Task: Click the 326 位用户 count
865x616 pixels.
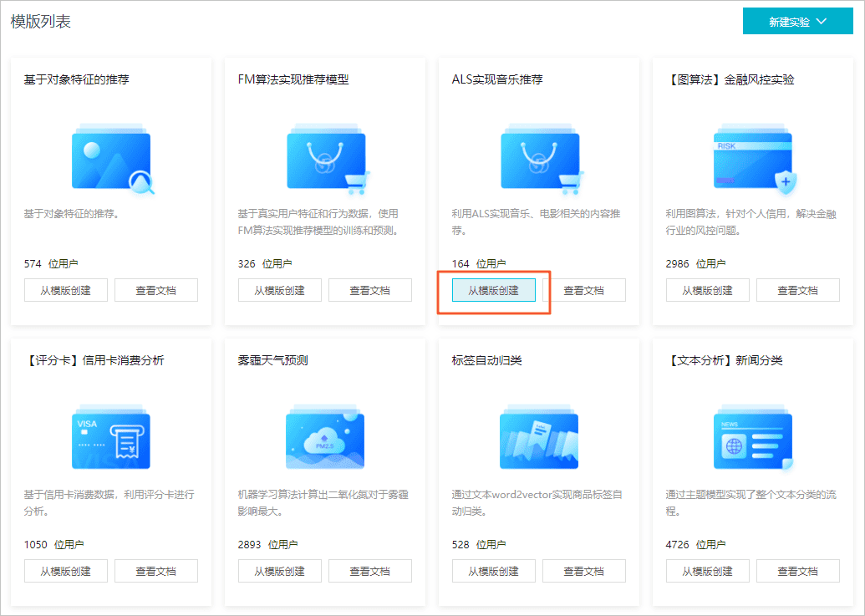Action: point(265,263)
